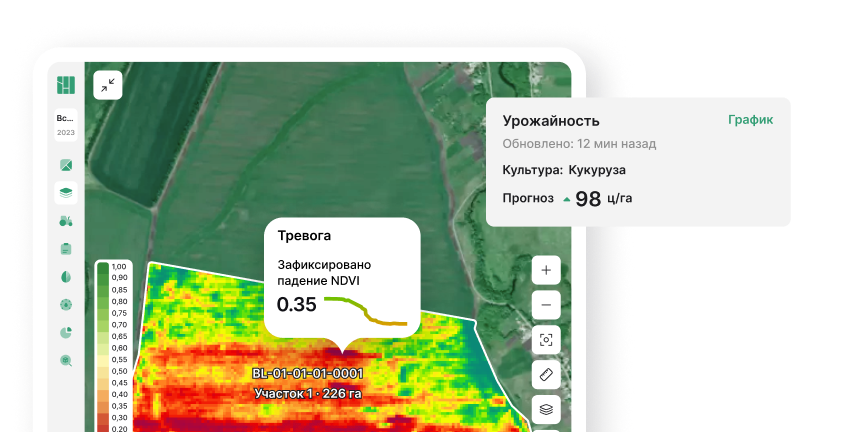Click the collapse fullscreen map icon
Viewport: 850px width, 432px height.
coord(107,85)
